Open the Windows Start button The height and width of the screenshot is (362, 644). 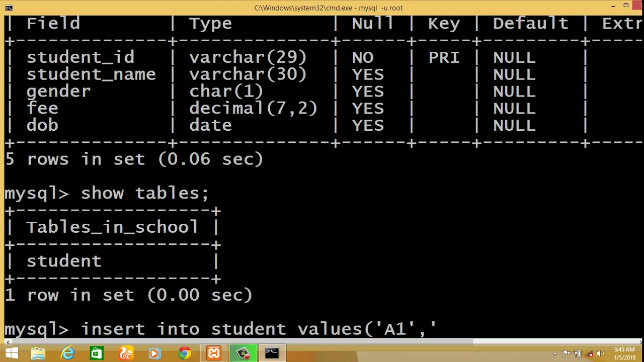[x=11, y=353]
